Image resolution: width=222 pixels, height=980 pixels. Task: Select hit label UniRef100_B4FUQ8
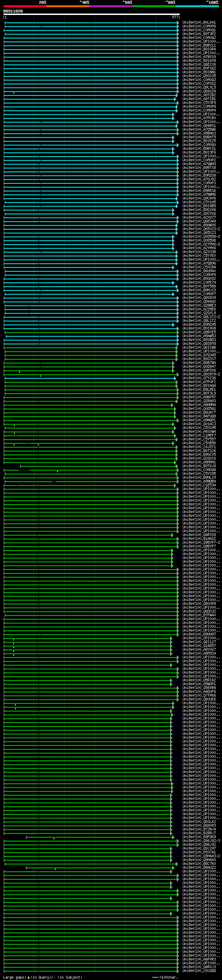[199, 416]
